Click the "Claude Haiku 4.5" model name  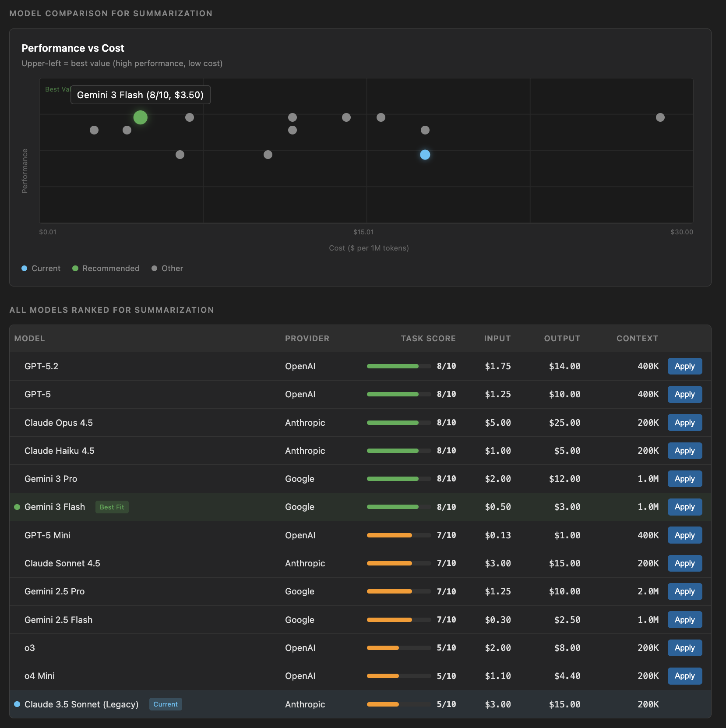[59, 451]
